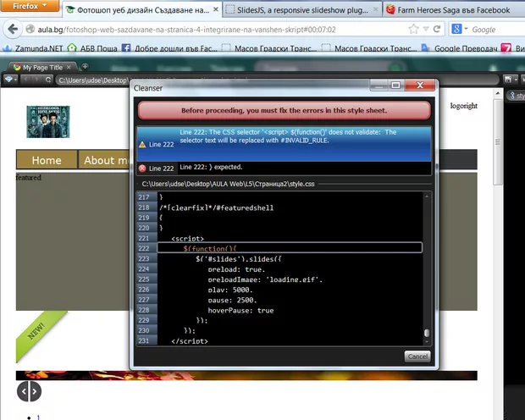Screen dimensions: 525x420
Task: Click the featured label text
Action: pos(29,178)
